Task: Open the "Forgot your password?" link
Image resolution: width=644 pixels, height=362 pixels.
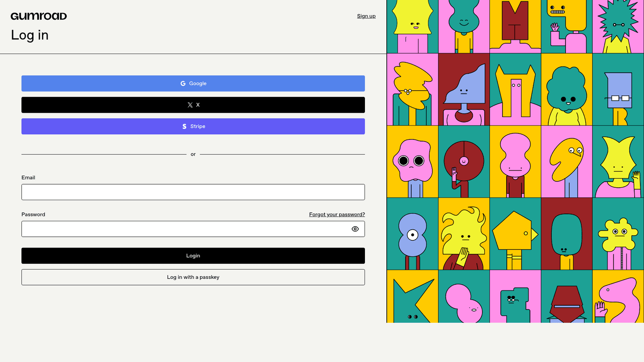Action: tap(337, 215)
